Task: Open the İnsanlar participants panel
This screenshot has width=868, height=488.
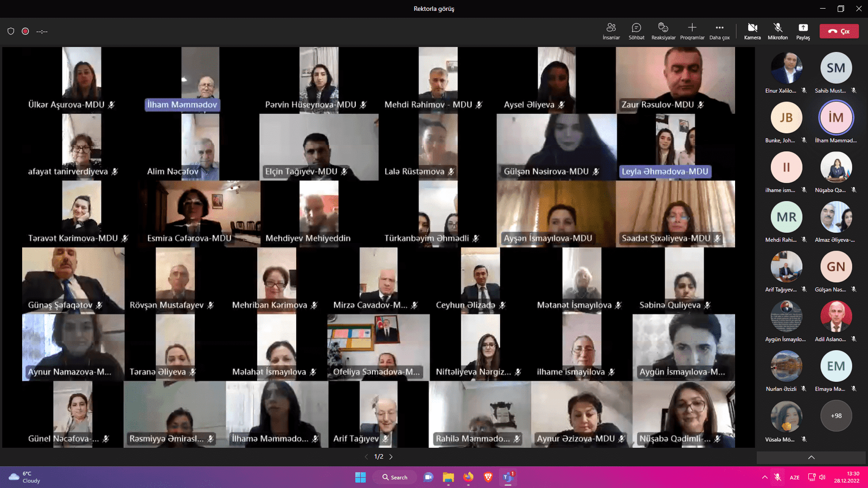Action: [611, 31]
